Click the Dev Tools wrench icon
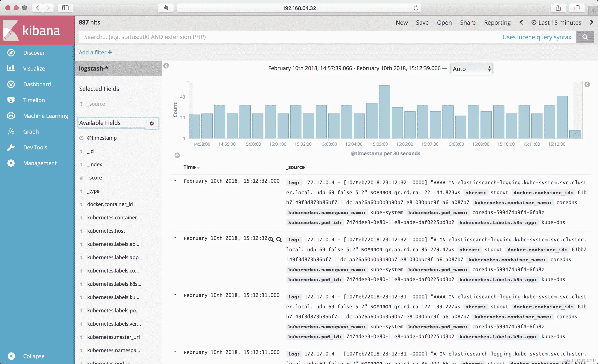This screenshot has width=598, height=364. (11, 147)
